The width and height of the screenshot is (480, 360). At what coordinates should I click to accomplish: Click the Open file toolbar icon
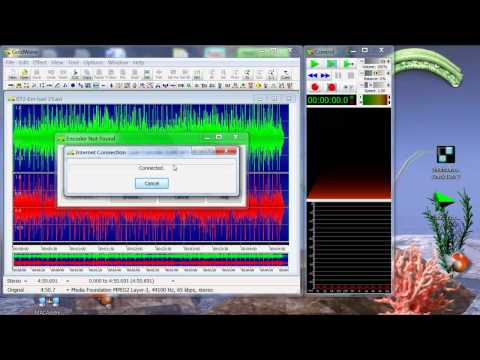coord(24,74)
